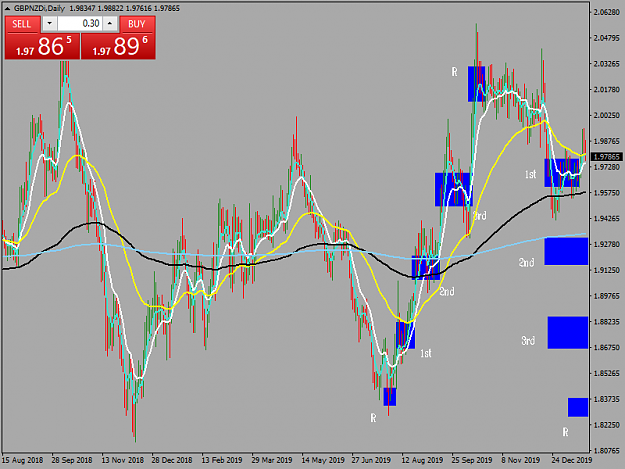The image size is (625, 469).
Task: Click the 1.83735 price axis label
Action: click(x=606, y=399)
